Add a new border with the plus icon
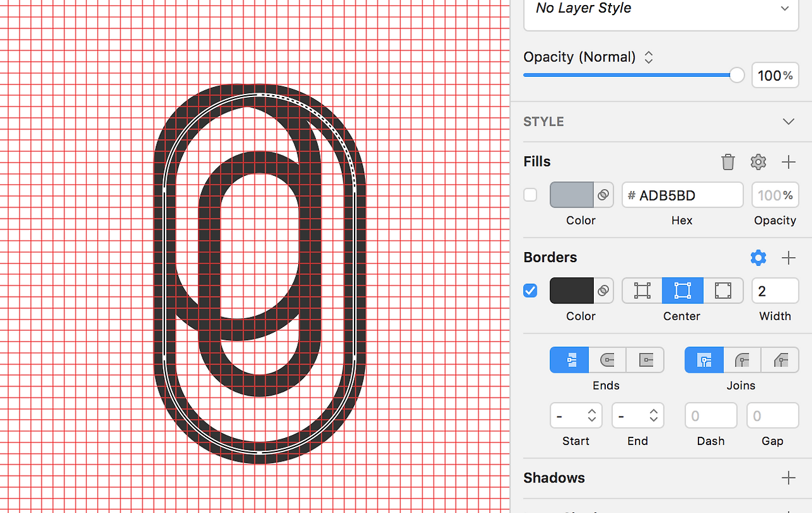Image resolution: width=812 pixels, height=513 pixels. (x=789, y=257)
